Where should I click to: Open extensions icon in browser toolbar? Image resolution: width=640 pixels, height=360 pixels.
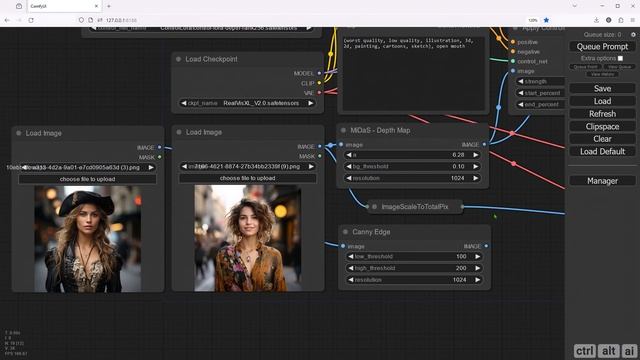tap(621, 20)
